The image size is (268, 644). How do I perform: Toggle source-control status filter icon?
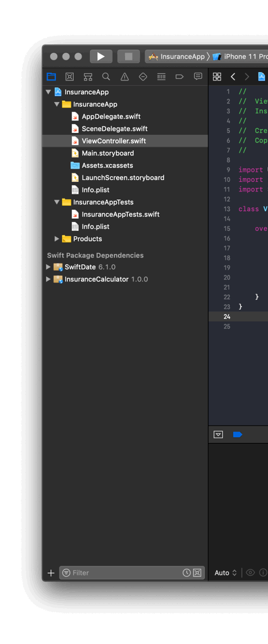pos(197,572)
